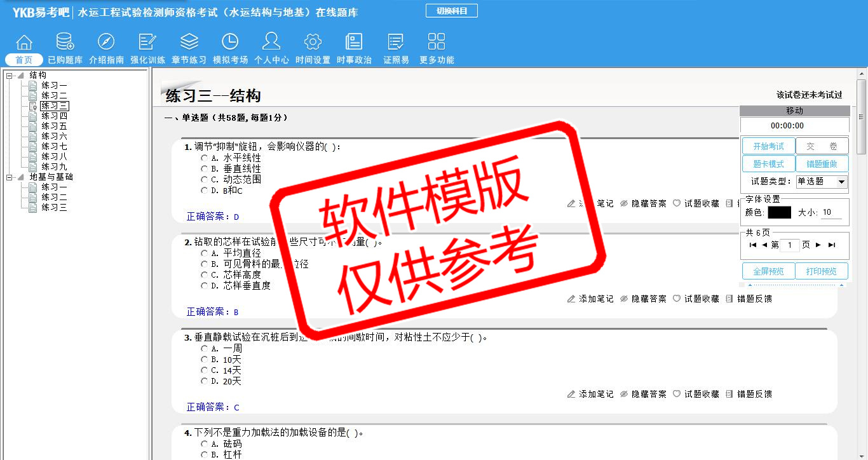Select option C 14天 for question 3

click(x=204, y=370)
